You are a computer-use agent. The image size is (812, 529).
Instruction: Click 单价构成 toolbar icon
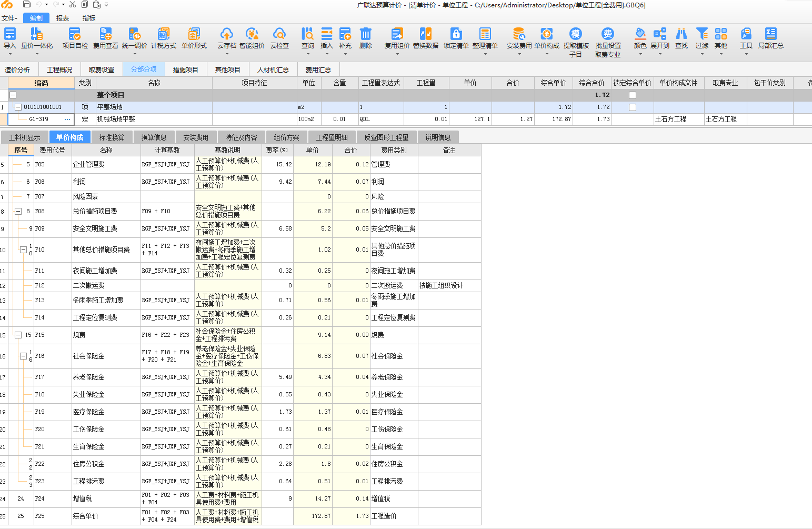546,34
